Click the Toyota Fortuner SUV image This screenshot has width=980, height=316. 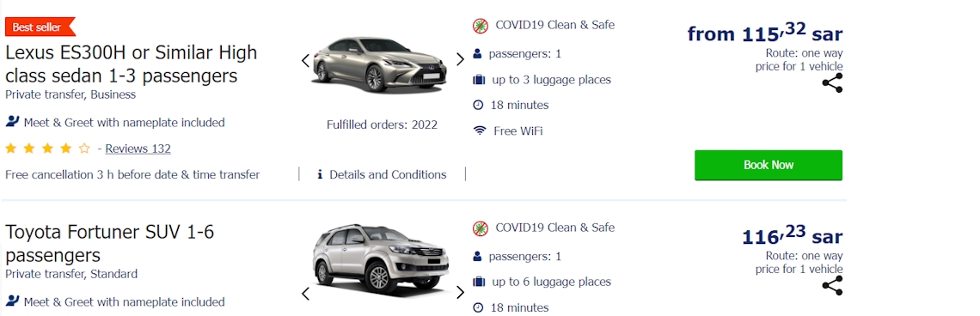382,260
